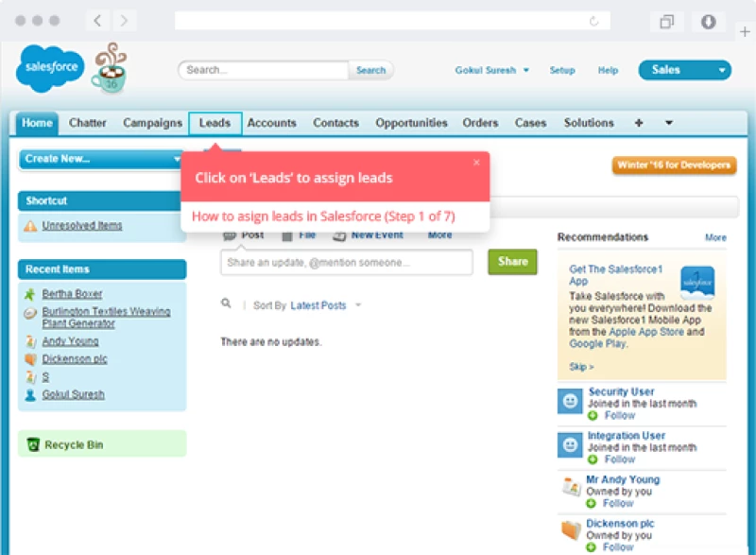Open the Unresolved Items link
Viewport: 756px width, 555px height.
point(82,226)
